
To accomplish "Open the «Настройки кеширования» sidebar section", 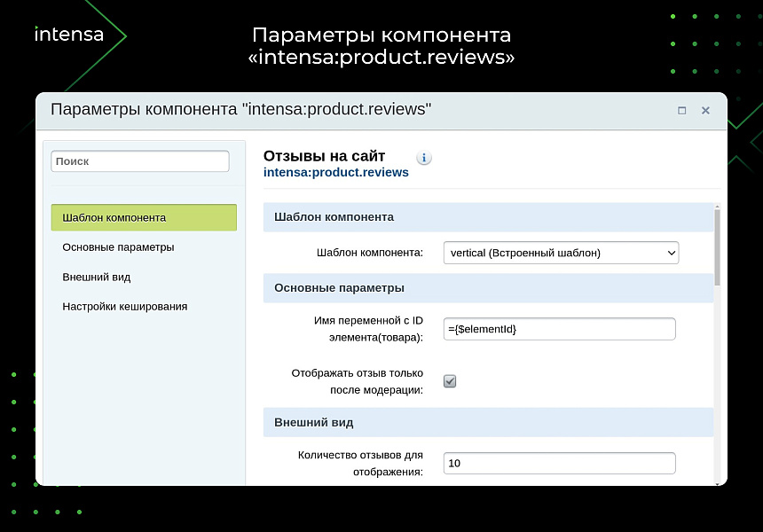I will coord(124,306).
